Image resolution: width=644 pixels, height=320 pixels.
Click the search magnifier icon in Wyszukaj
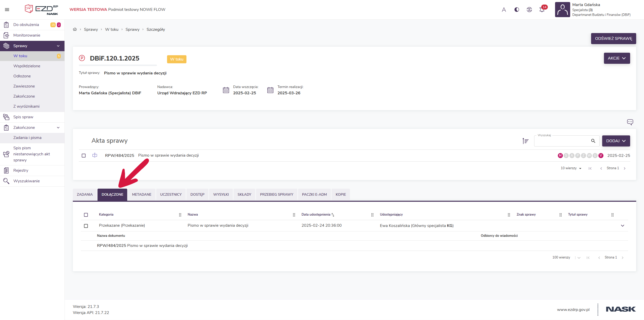pyautogui.click(x=593, y=141)
